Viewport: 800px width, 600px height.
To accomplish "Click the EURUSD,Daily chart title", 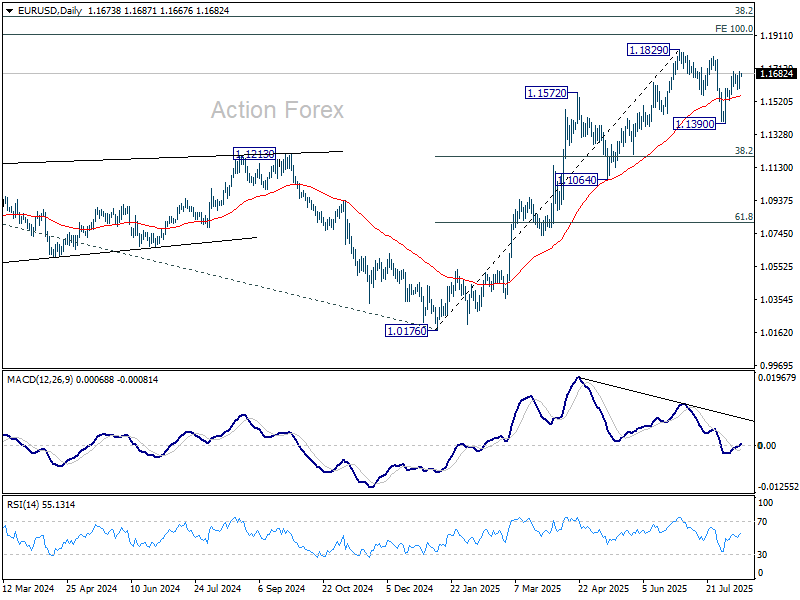I will tap(49, 11).
